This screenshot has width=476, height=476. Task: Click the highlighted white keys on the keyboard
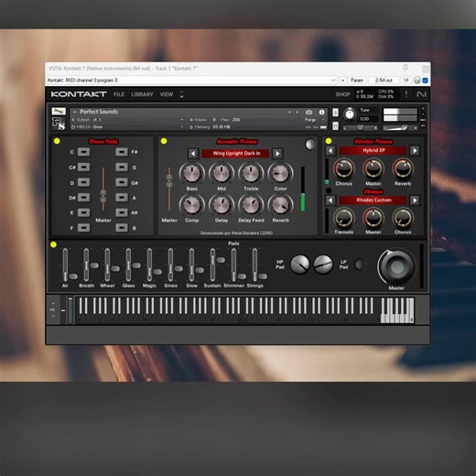(397, 310)
